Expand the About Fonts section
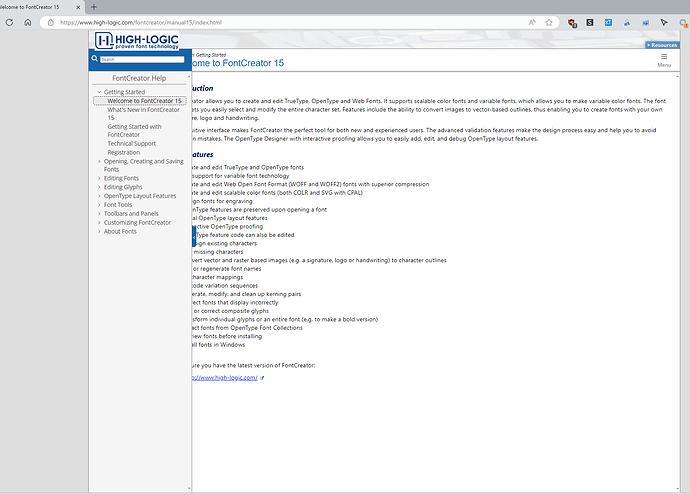 coord(99,231)
